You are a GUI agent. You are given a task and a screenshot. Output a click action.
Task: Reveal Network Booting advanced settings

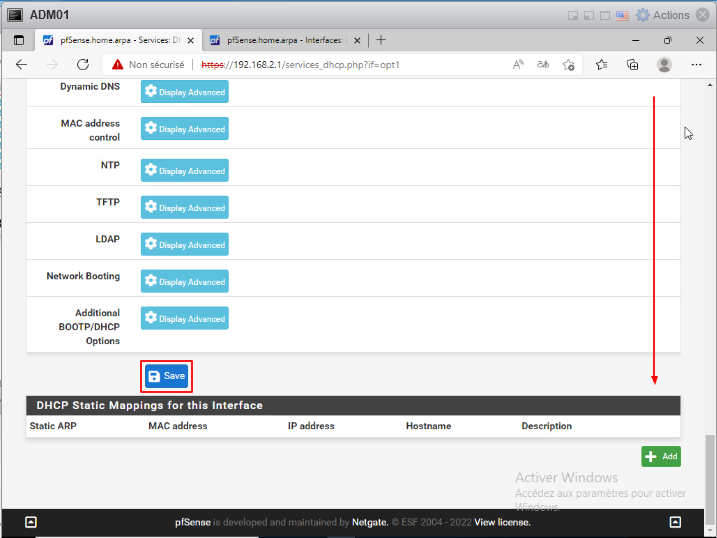click(184, 282)
